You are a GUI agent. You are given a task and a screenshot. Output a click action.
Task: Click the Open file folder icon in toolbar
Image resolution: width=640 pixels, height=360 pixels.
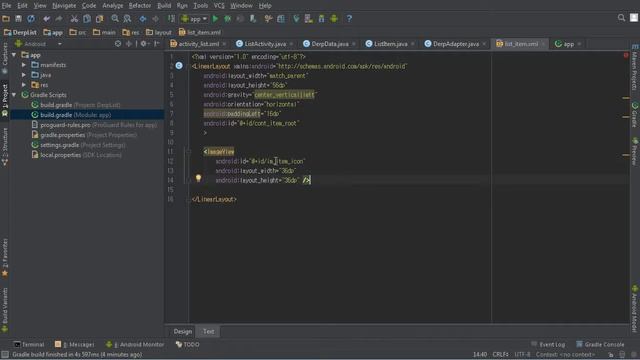[x=6, y=19]
